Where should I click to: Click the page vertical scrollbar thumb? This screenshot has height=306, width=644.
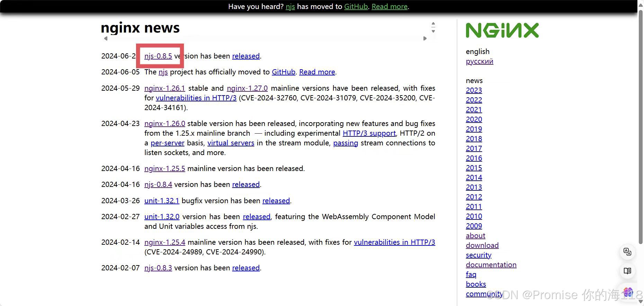(641, 126)
